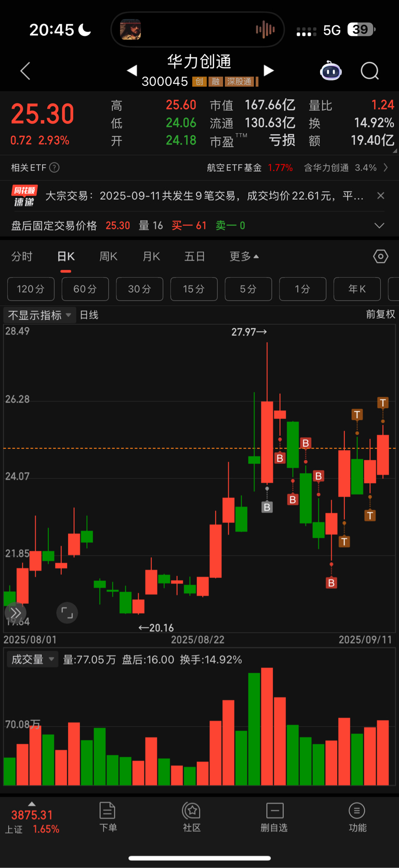The image size is (399, 868).
Task: Select the 日K tab
Action: coord(66,256)
